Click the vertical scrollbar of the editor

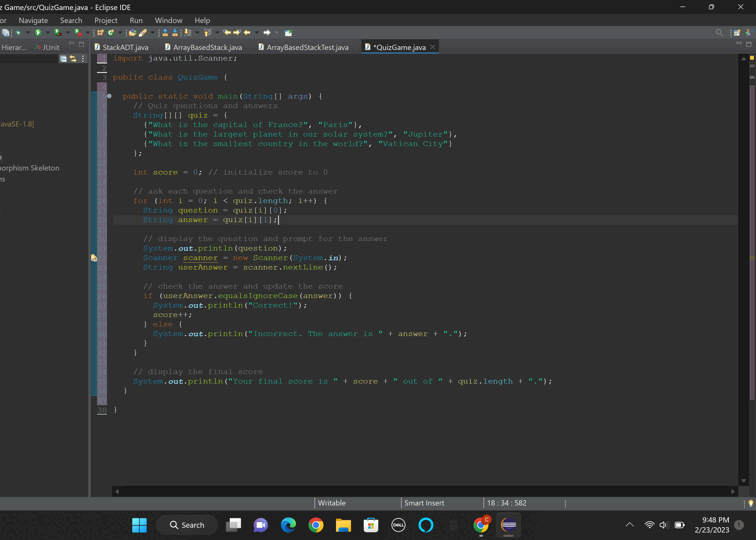pos(752,233)
